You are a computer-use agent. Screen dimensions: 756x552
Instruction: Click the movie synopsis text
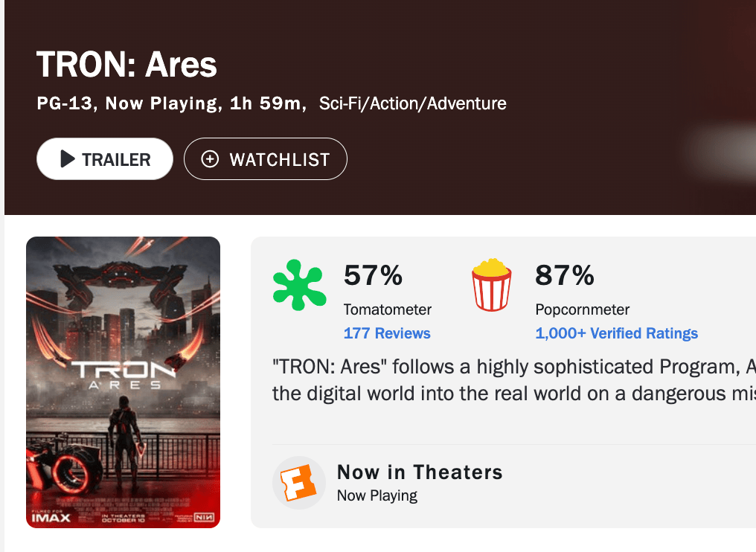513,379
